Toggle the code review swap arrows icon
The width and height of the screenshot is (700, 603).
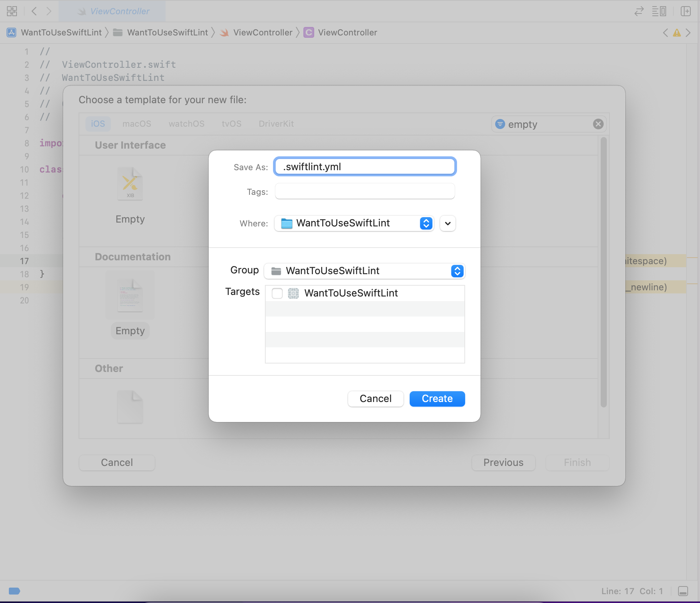(639, 11)
